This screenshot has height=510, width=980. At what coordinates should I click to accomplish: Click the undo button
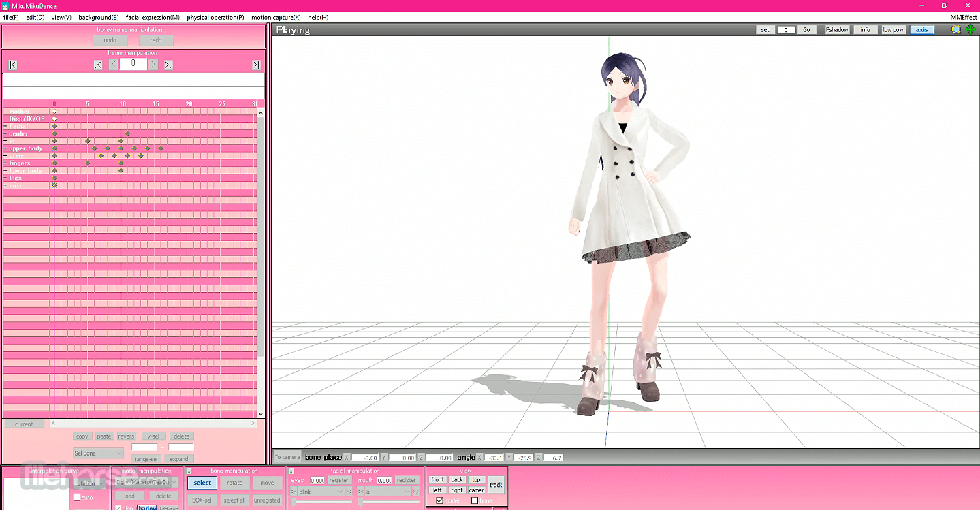click(110, 40)
